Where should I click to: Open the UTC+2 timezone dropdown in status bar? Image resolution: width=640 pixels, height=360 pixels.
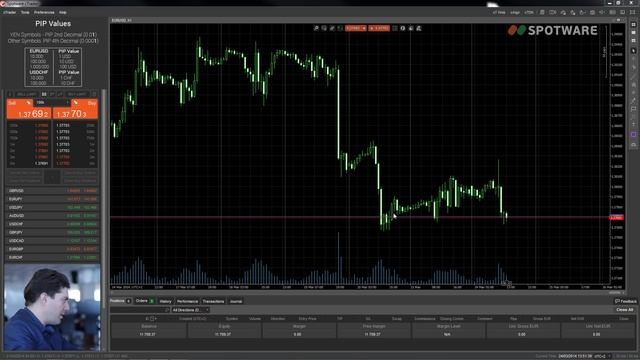tap(602, 356)
